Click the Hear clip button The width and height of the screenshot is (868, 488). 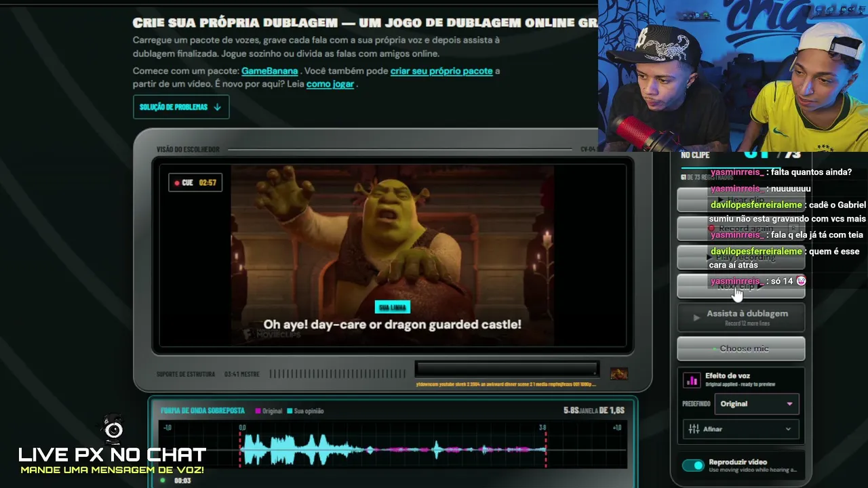click(741, 199)
